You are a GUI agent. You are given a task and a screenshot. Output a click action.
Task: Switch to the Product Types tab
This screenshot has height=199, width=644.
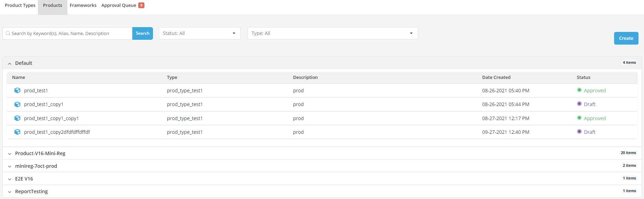[20, 5]
